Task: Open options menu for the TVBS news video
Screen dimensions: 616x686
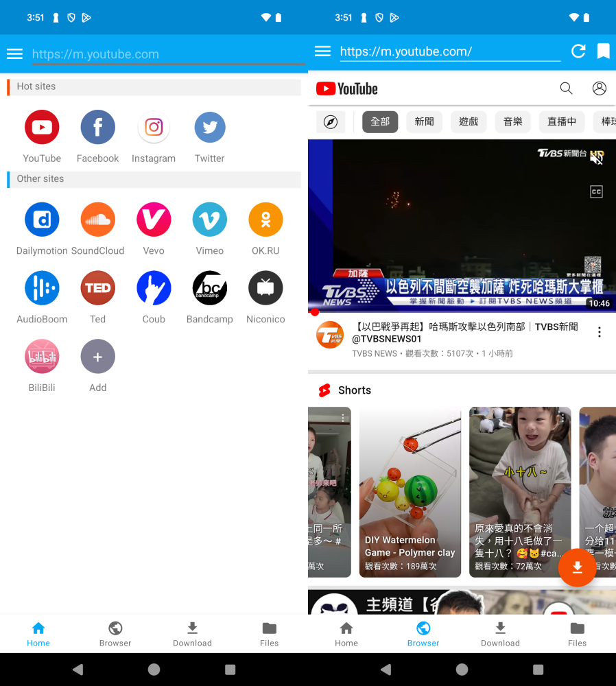Action: coord(599,332)
